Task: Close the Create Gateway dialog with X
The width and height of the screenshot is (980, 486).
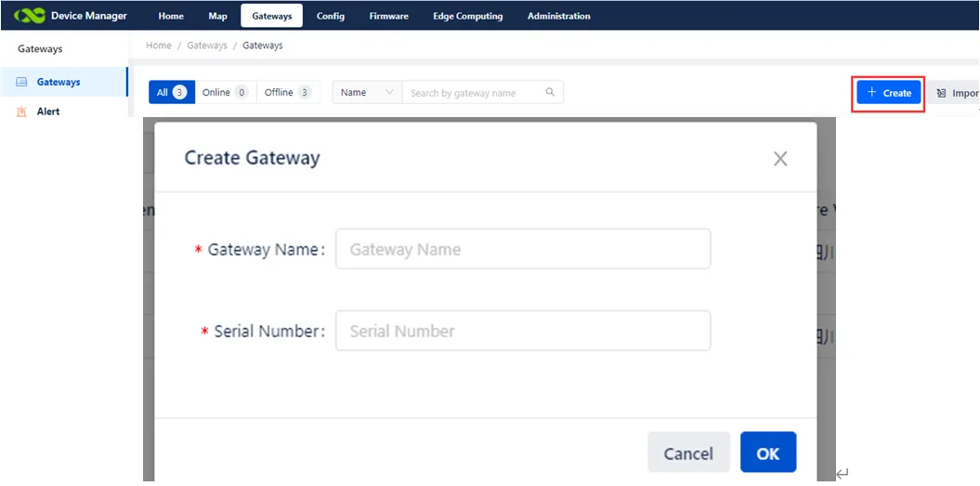Action: [x=780, y=159]
